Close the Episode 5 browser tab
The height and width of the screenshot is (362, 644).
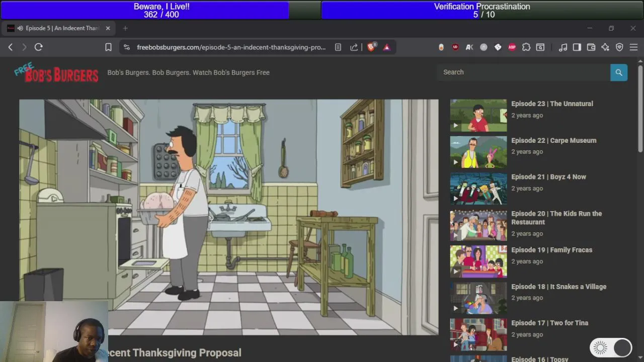[108, 28]
